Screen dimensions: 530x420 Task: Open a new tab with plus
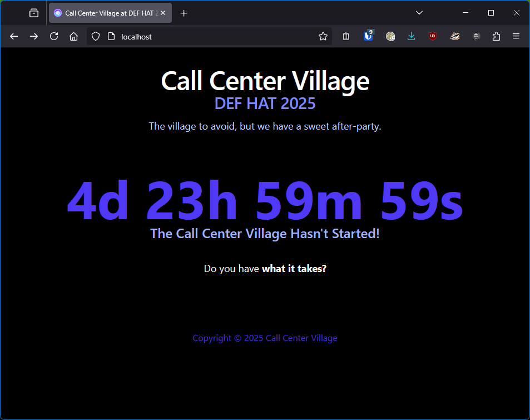coord(184,13)
